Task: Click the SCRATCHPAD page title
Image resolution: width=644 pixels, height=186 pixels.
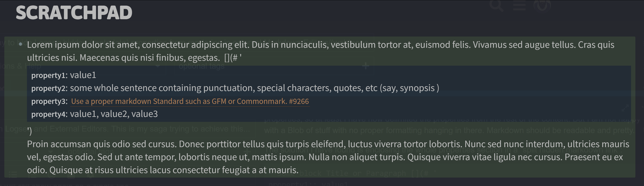Action: [74, 13]
